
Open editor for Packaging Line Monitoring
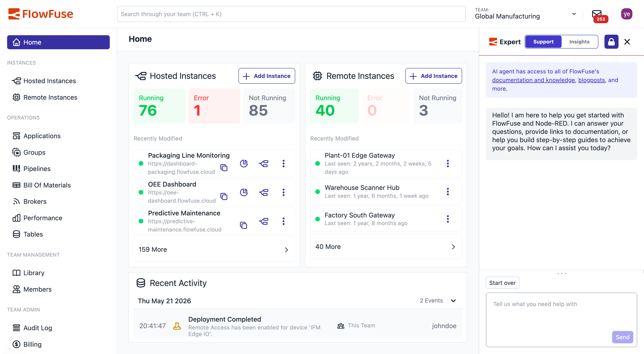pos(264,164)
